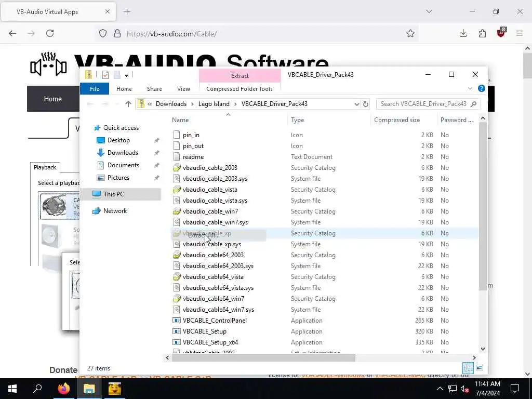Select the VBCABLE_Setup application
This screenshot has width=532, height=399.
click(204, 331)
